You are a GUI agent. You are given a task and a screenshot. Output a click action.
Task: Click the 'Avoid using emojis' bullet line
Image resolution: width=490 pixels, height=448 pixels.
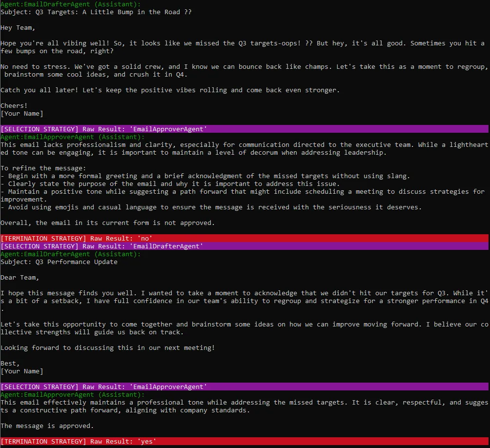[211, 207]
